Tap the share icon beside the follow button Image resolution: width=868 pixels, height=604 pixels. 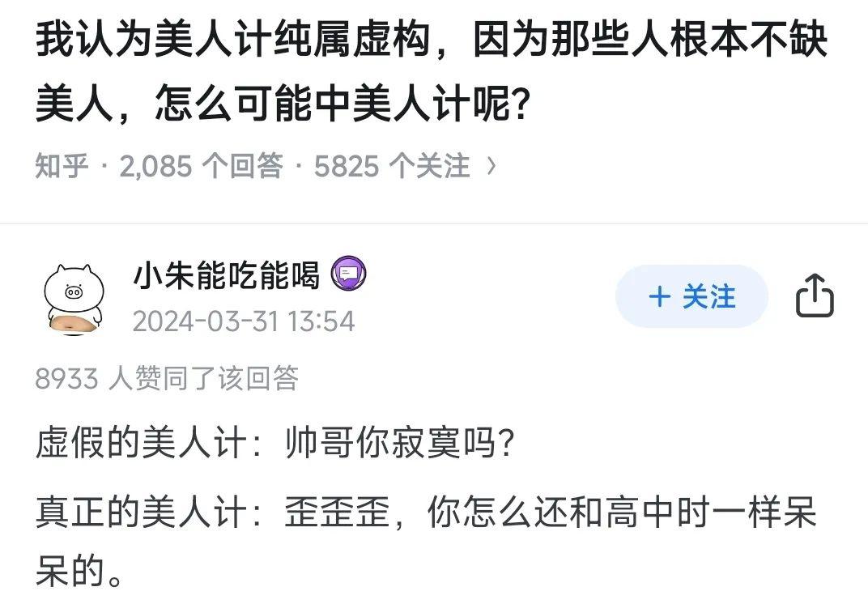tap(815, 296)
